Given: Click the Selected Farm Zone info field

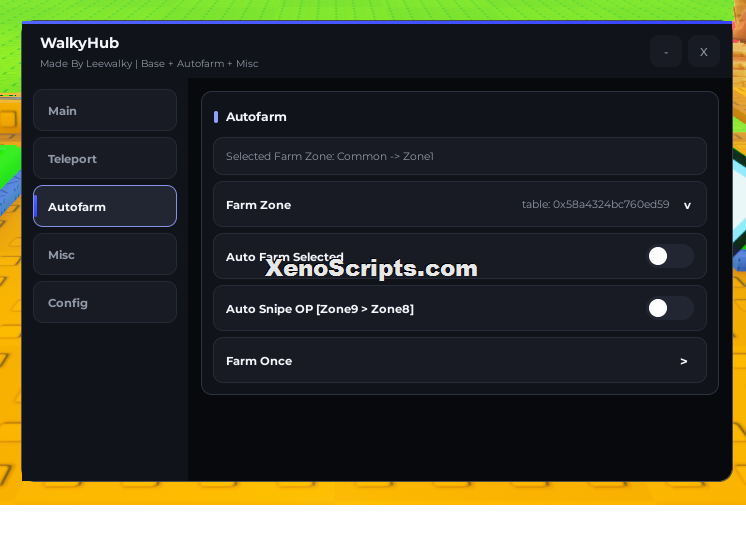Looking at the screenshot, I should click(460, 156).
